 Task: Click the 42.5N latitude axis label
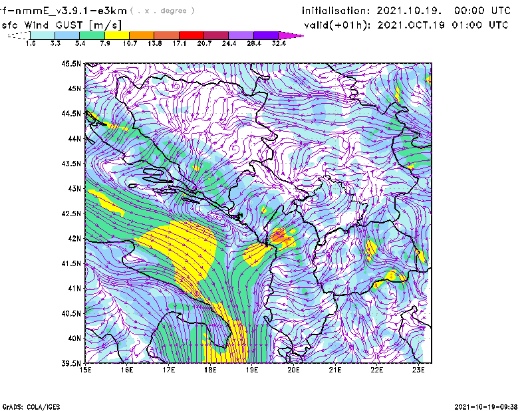coord(71,213)
